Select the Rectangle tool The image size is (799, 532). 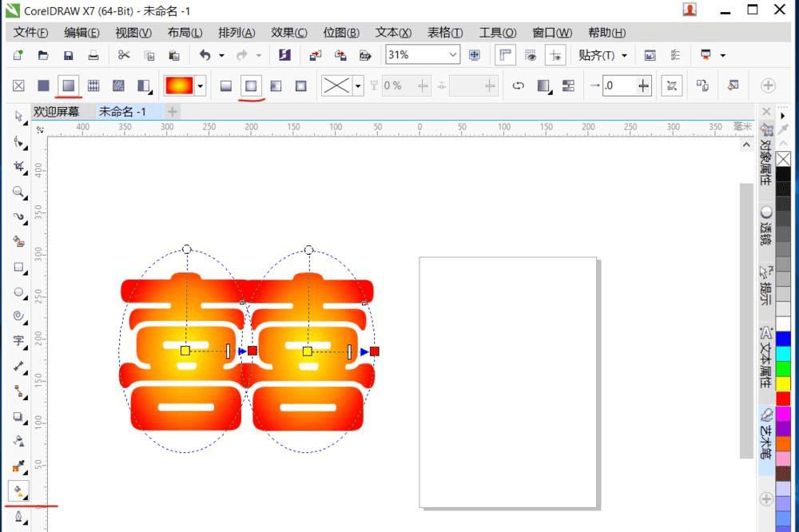point(19,267)
